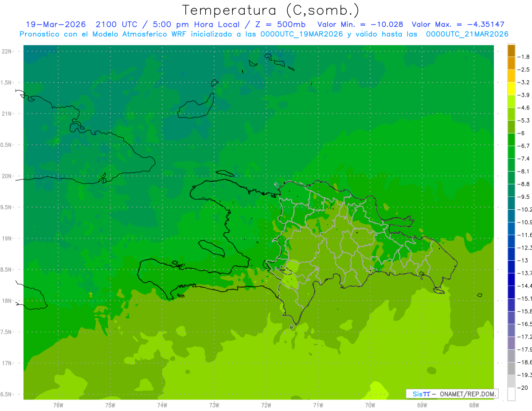
Task: Pick the bright yellow swatch above -3.9
Action: click(x=511, y=89)
